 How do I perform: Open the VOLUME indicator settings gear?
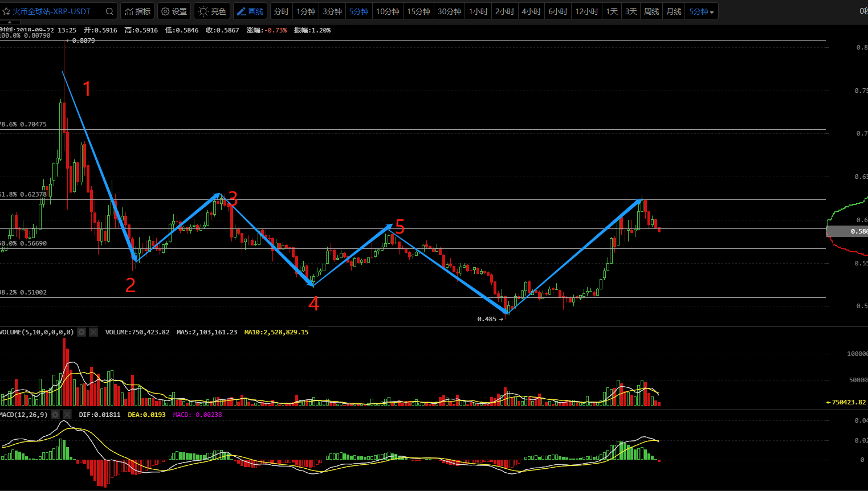point(81,332)
